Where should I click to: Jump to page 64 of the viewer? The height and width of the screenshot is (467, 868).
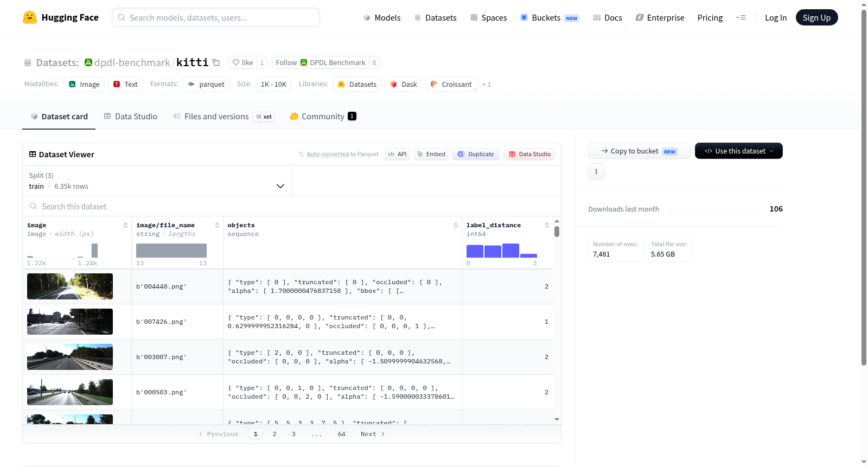[342, 434]
